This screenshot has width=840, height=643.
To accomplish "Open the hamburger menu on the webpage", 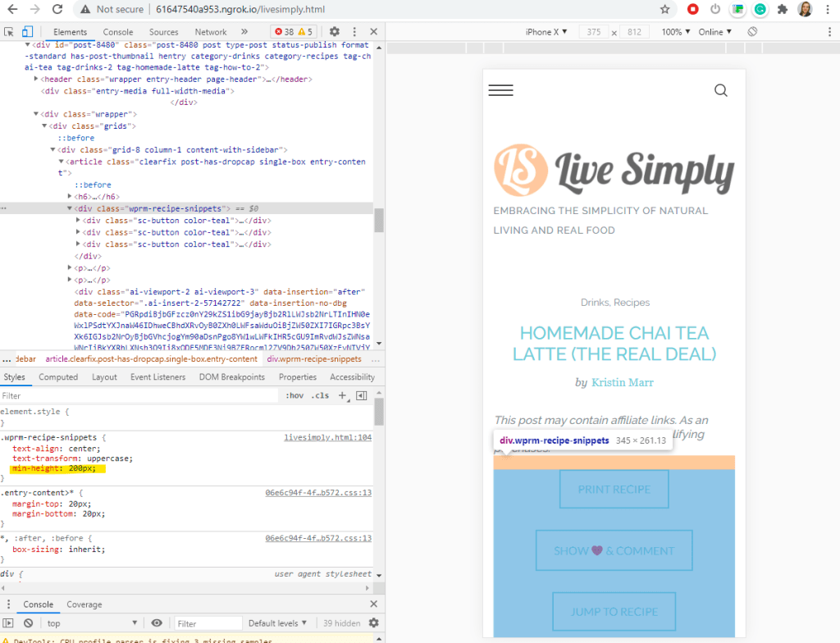I will [x=500, y=90].
